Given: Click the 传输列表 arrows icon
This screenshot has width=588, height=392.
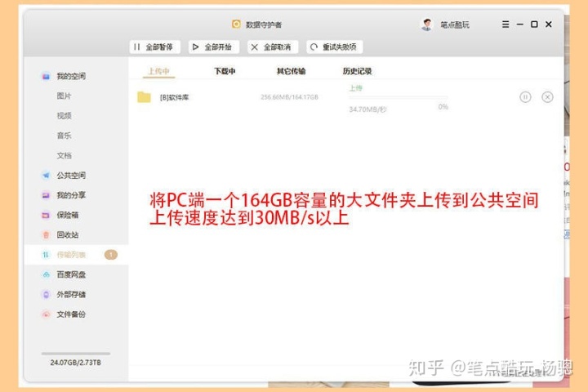Looking at the screenshot, I should [x=46, y=255].
